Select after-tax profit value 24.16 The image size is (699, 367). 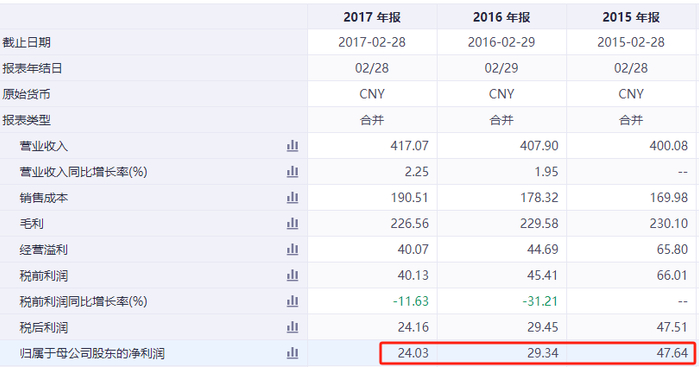[413, 327]
